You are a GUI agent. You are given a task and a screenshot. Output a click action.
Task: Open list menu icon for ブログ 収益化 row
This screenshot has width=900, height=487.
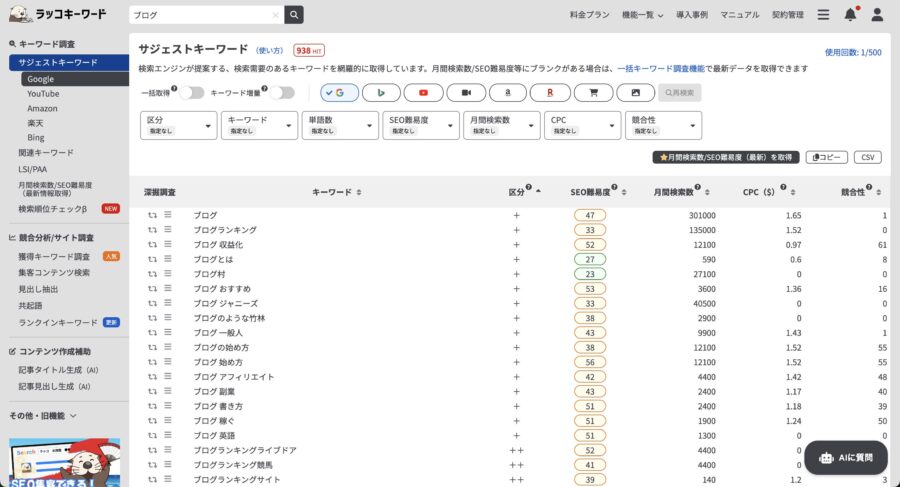pos(168,244)
